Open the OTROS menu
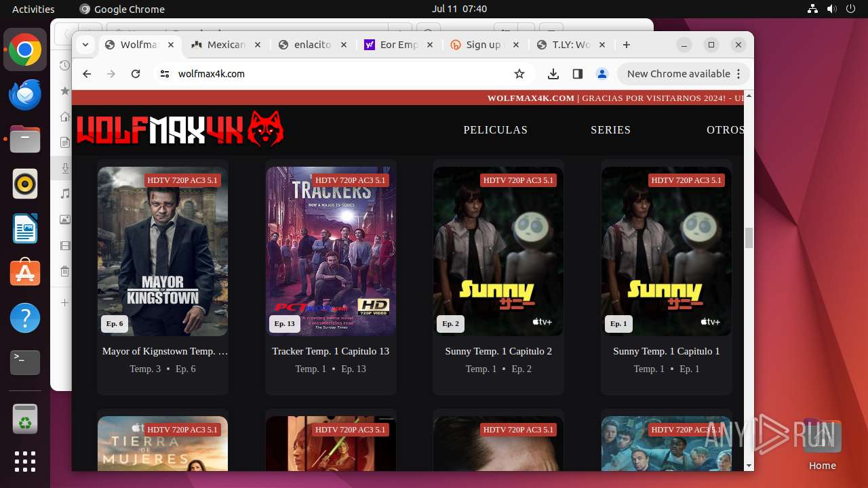Screen dimensions: 868x488 (x=725, y=129)
